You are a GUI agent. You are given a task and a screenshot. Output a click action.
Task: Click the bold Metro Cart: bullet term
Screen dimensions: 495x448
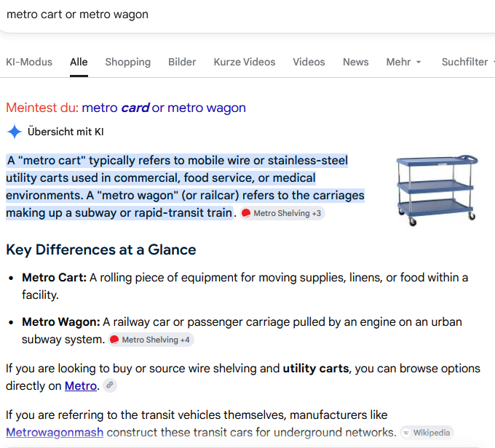[54, 278]
